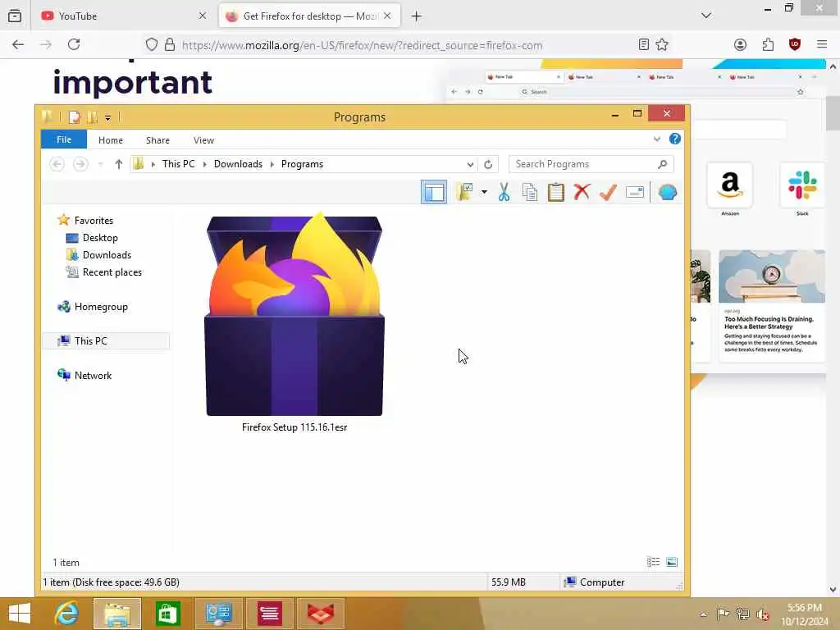Open the Firefox hamburger application menu

[822, 44]
